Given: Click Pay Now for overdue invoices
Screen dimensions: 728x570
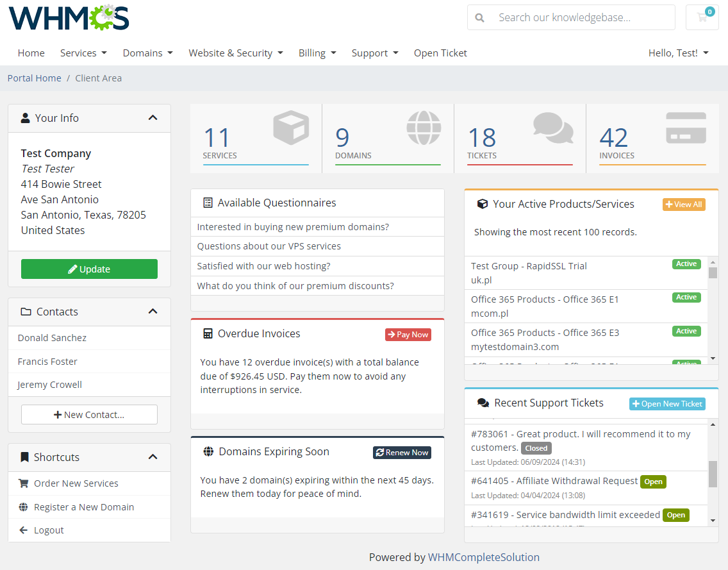Looking at the screenshot, I should coord(408,334).
